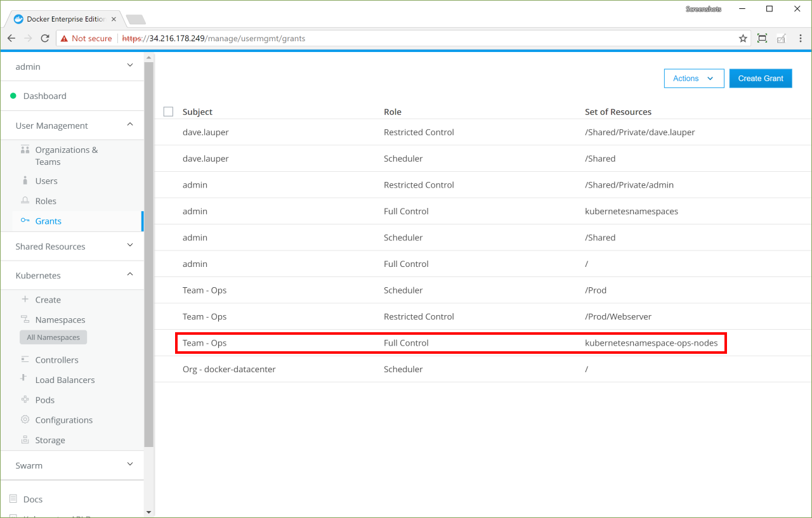Toggle the select-all checkbox beside Subject
This screenshot has width=812, height=518.
coord(168,112)
